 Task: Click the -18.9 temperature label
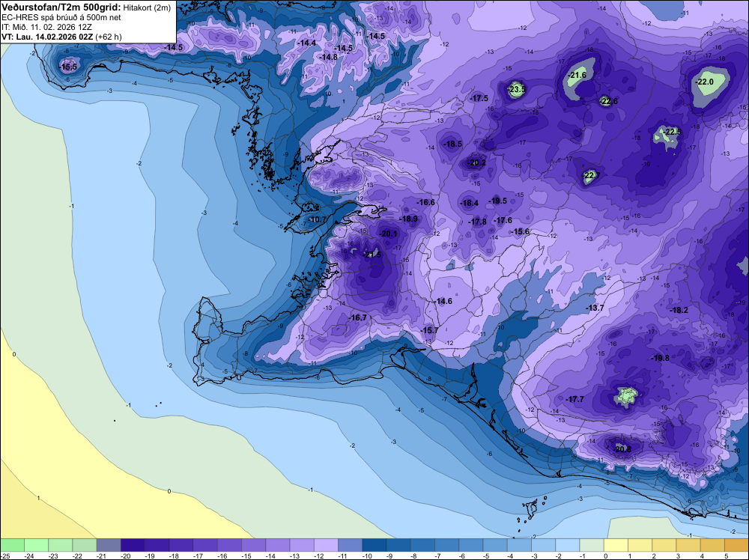coord(409,219)
